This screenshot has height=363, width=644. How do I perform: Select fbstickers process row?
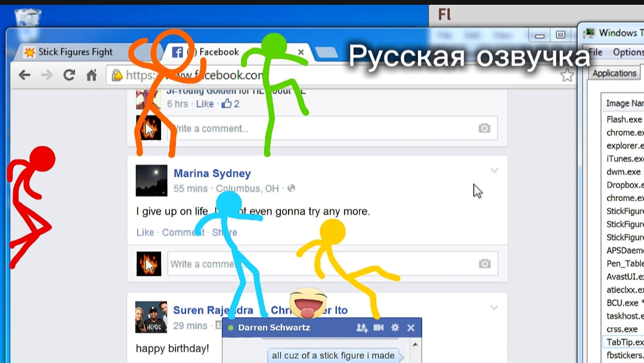[624, 355]
